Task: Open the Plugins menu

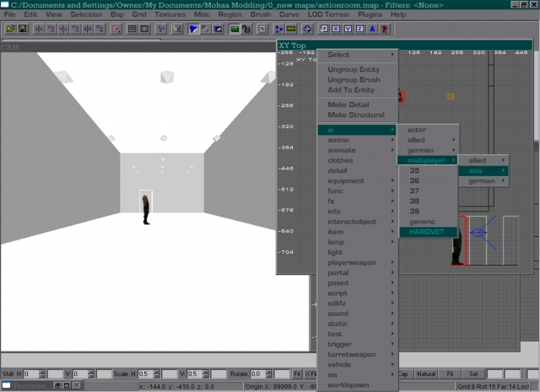Action: (x=370, y=14)
